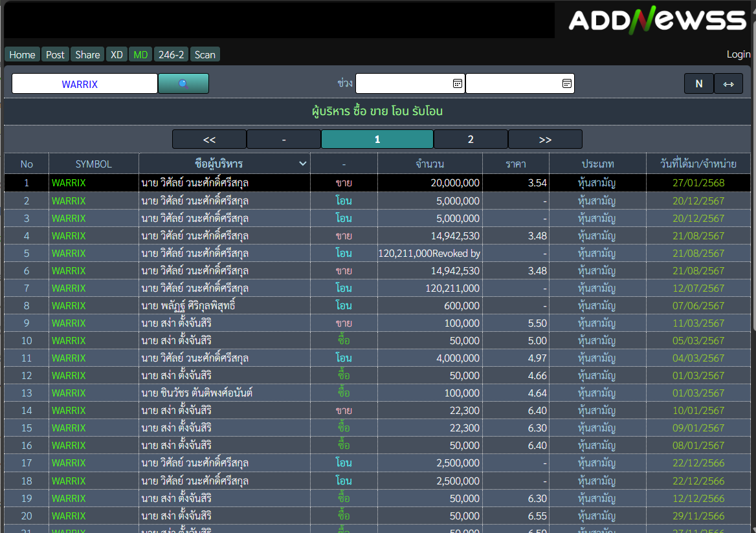Open the Home menu tab
756x533 pixels.
coord(22,55)
